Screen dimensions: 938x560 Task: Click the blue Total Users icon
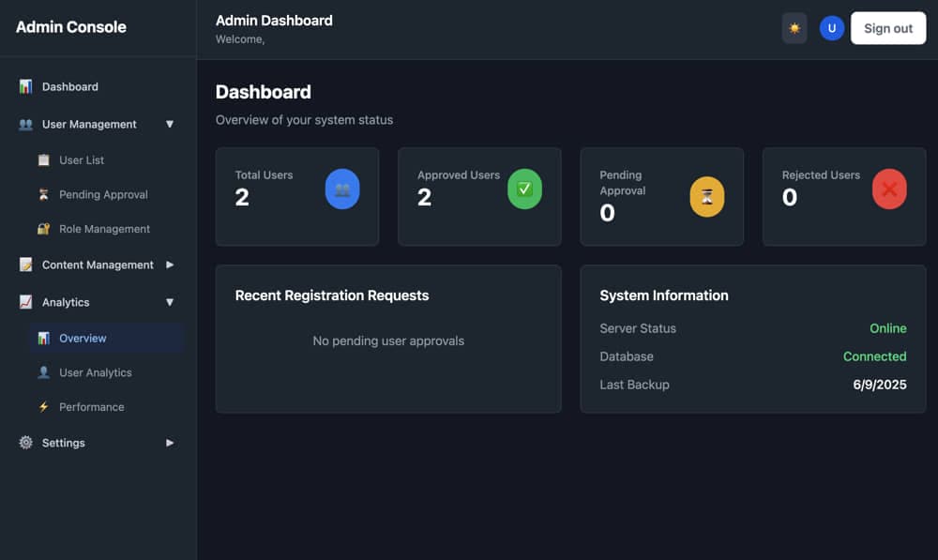(342, 189)
